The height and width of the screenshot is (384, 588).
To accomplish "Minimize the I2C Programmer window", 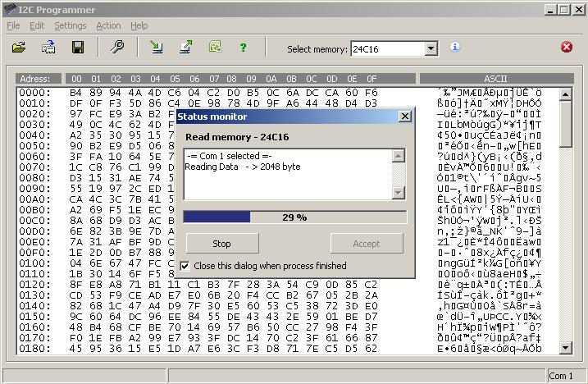I will pos(550,9).
